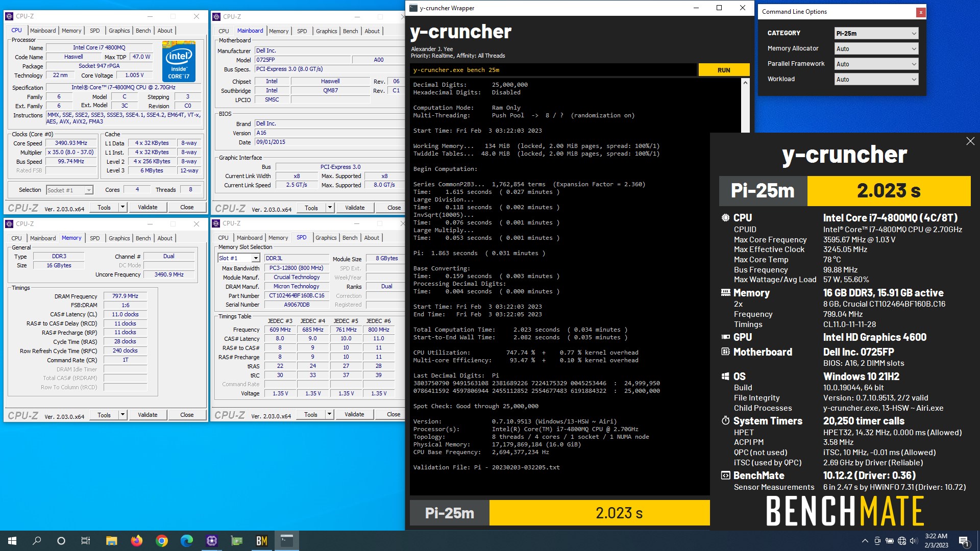Image resolution: width=980 pixels, height=551 pixels.
Task: Open network status in system tray
Action: click(901, 541)
